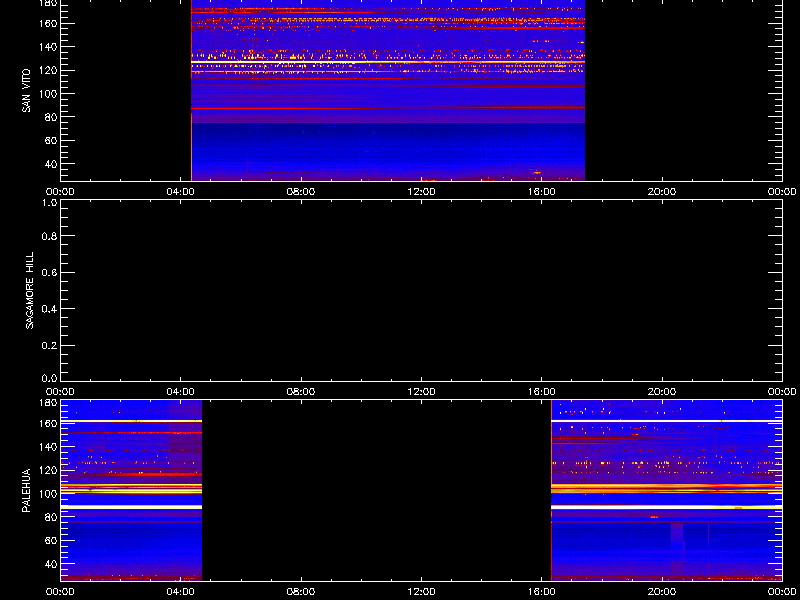Click 04:00 tick label on San Vito time axis
This screenshot has height=600, width=800.
181,192
